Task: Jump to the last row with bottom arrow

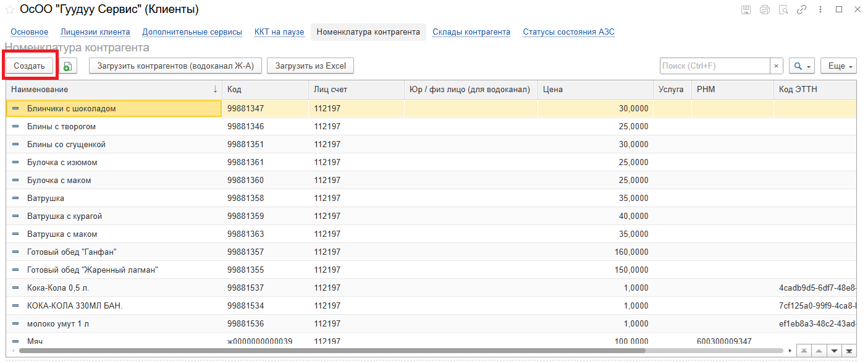Action: [849, 350]
